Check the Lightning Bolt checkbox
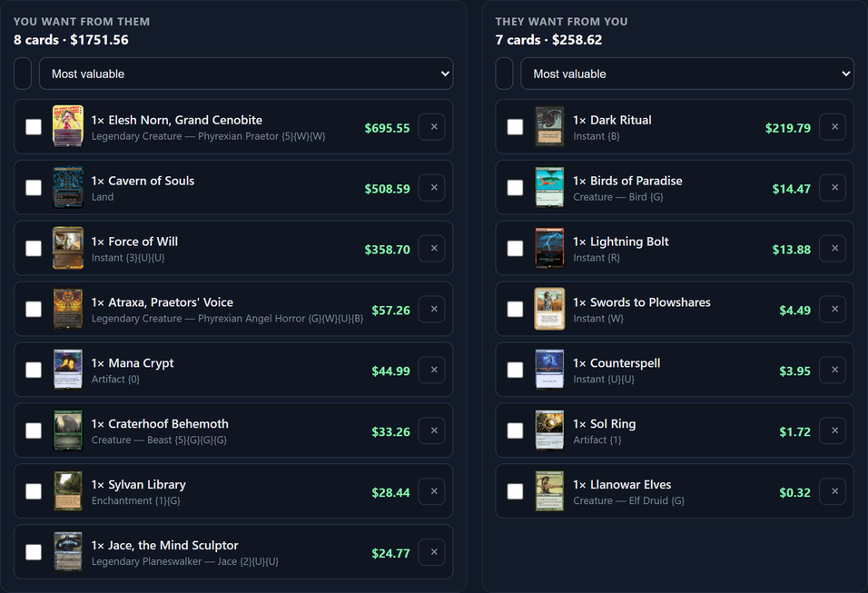 coord(515,248)
